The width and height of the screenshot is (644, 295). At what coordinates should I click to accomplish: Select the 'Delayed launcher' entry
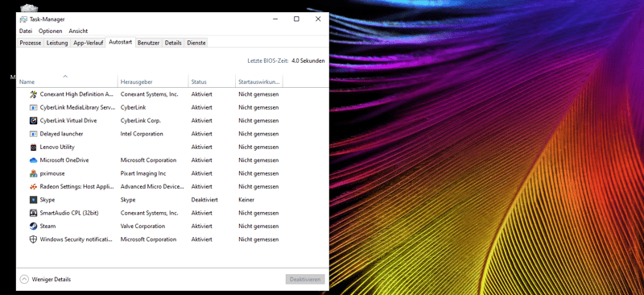pos(61,134)
